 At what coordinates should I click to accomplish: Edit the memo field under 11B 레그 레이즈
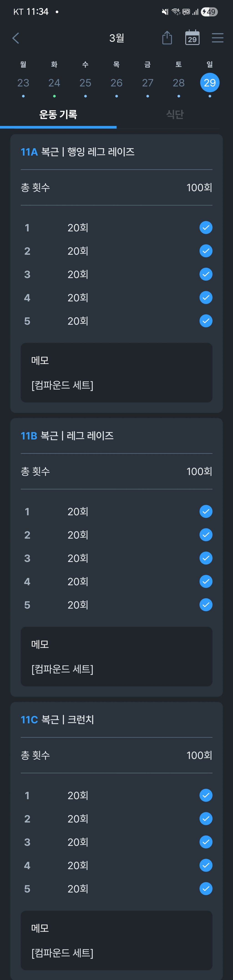click(x=116, y=657)
